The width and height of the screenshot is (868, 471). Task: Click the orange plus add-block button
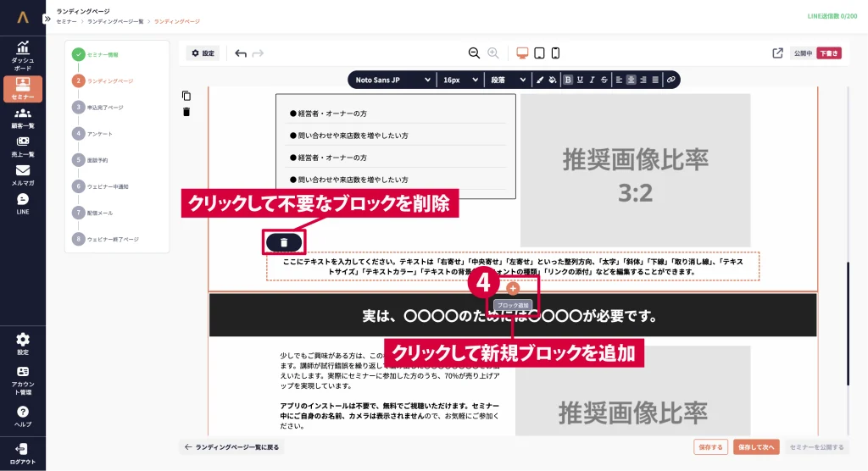click(513, 288)
